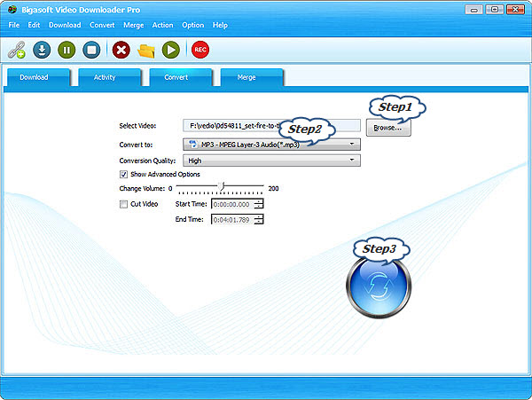Switch to the Merge tab
The image size is (532, 400).
pos(252,77)
